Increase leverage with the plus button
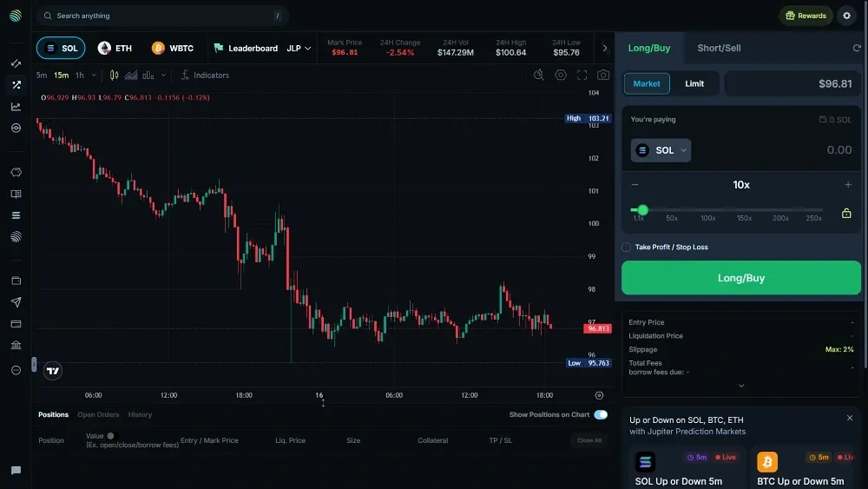The height and width of the screenshot is (489, 868). coord(847,184)
